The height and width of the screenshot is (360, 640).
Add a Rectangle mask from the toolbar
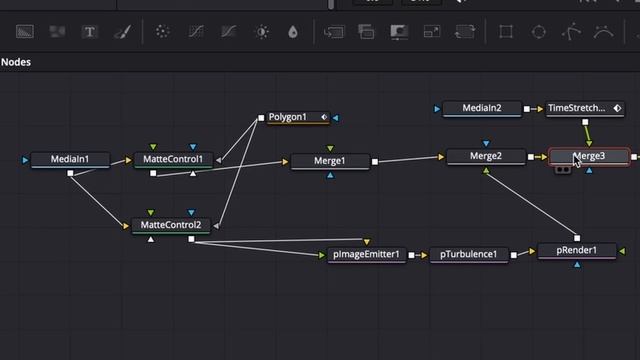506,31
